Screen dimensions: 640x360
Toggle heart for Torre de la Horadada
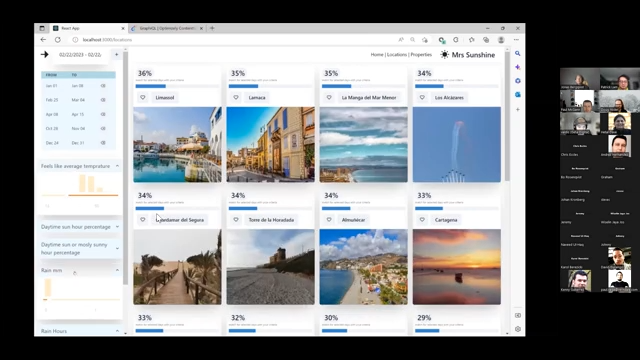[x=236, y=220]
